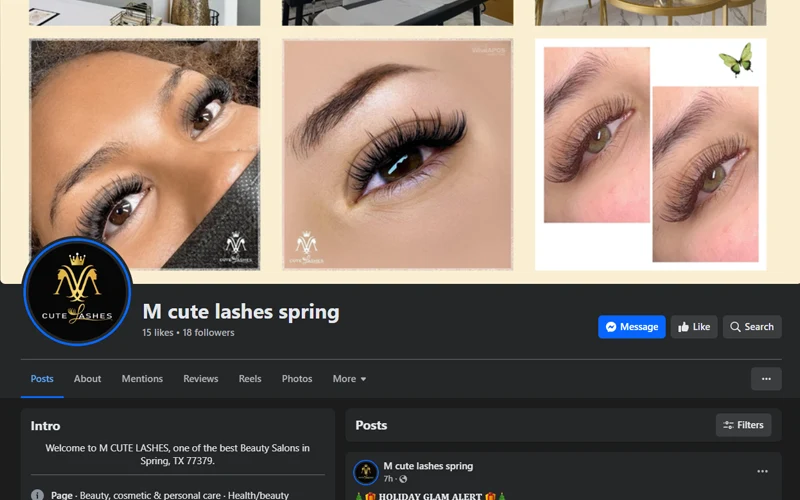Select the Reels tab
The width and height of the screenshot is (800, 500).
[x=250, y=379]
